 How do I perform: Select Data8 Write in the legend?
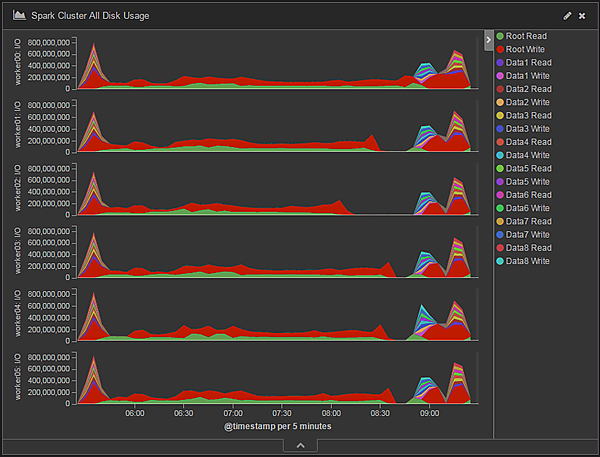[x=528, y=261]
